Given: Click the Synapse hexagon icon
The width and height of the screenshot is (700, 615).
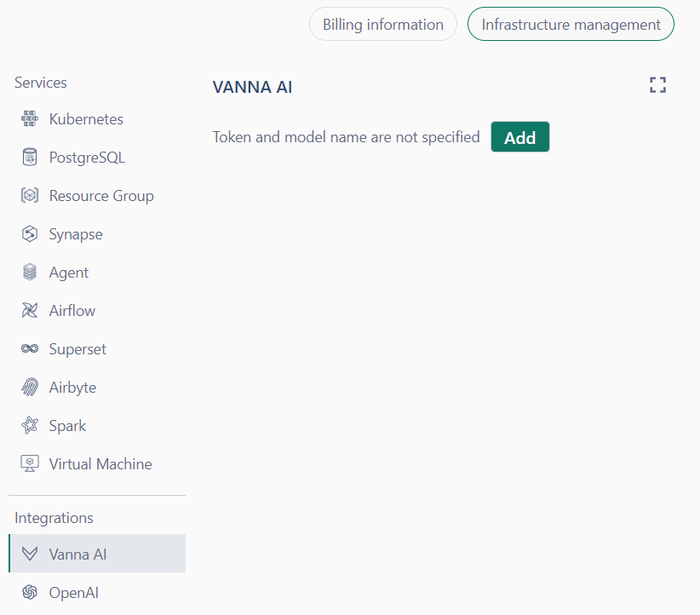Looking at the screenshot, I should [30, 234].
